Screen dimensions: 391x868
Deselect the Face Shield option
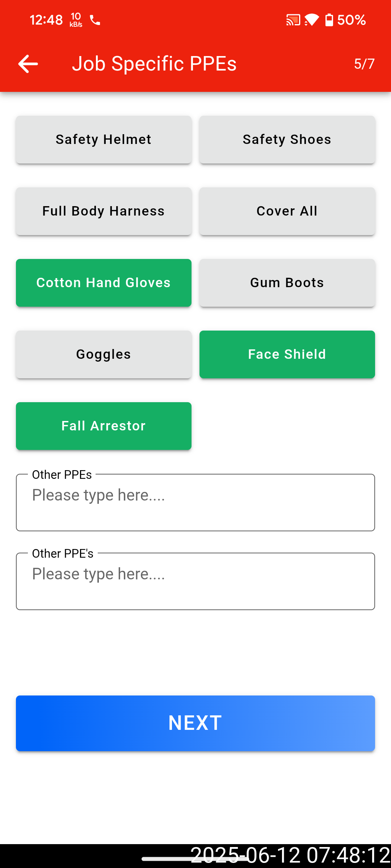(x=287, y=354)
